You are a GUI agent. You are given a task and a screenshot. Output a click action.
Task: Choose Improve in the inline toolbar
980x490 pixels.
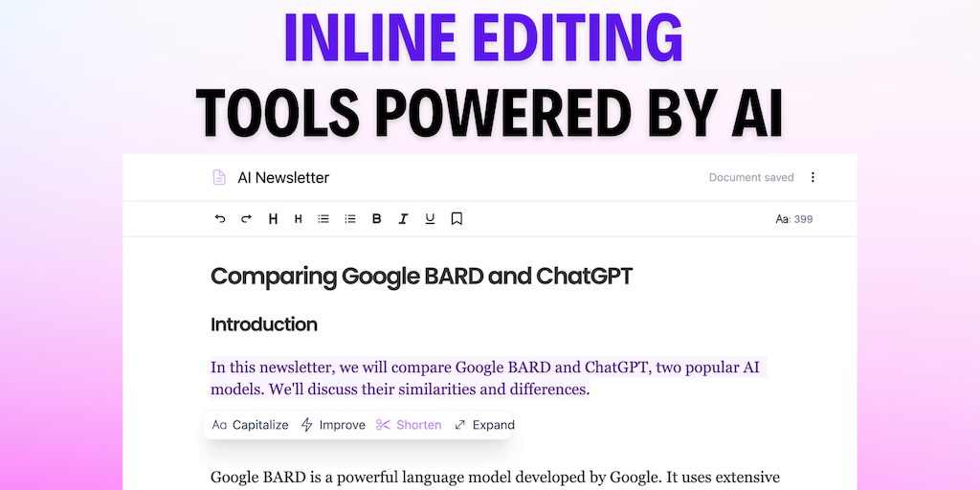click(x=333, y=425)
